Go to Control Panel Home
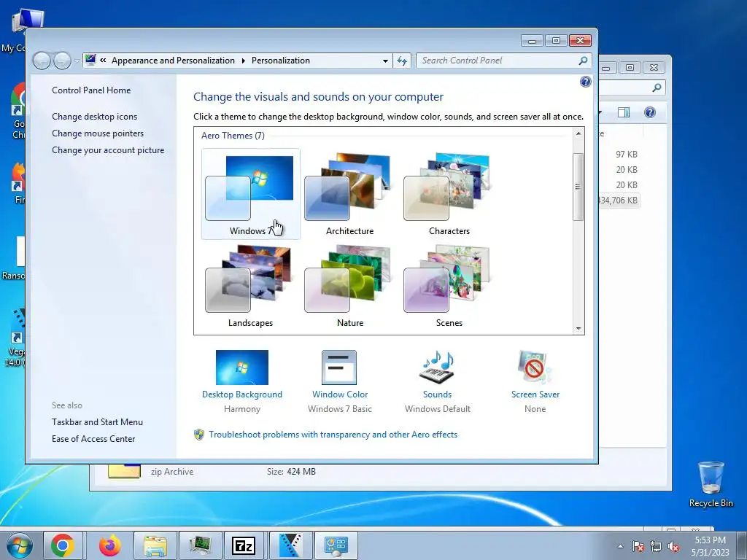Viewport: 747px width, 560px height. coord(91,90)
